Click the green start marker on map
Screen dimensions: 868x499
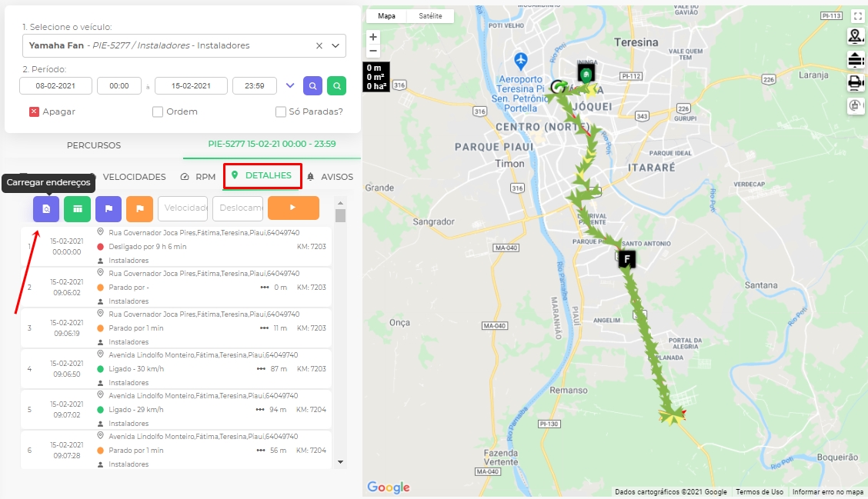[586, 74]
